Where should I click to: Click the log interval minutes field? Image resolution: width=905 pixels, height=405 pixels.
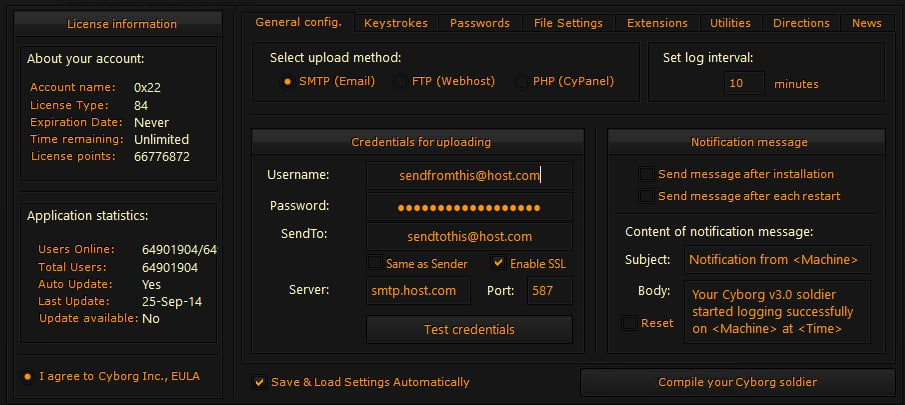[744, 84]
